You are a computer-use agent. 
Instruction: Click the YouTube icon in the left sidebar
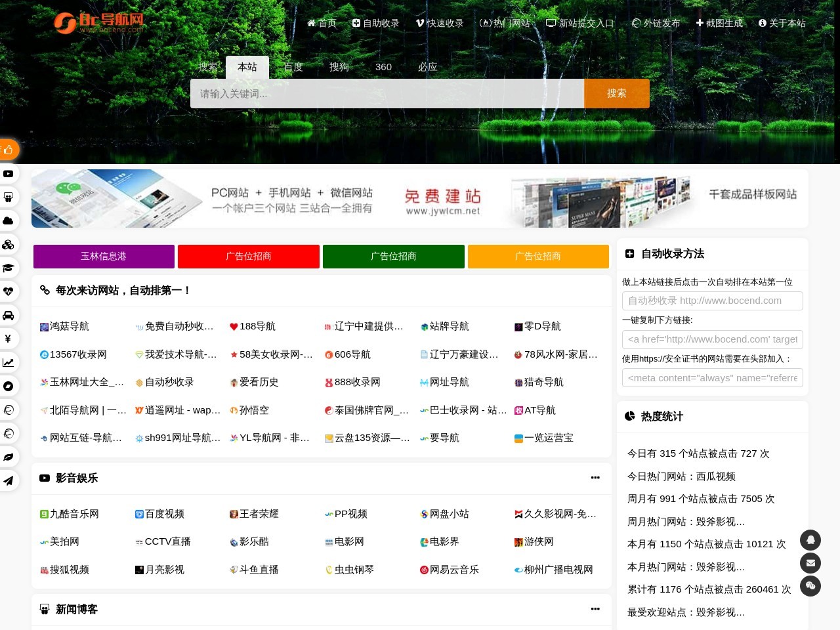pyautogui.click(x=9, y=173)
